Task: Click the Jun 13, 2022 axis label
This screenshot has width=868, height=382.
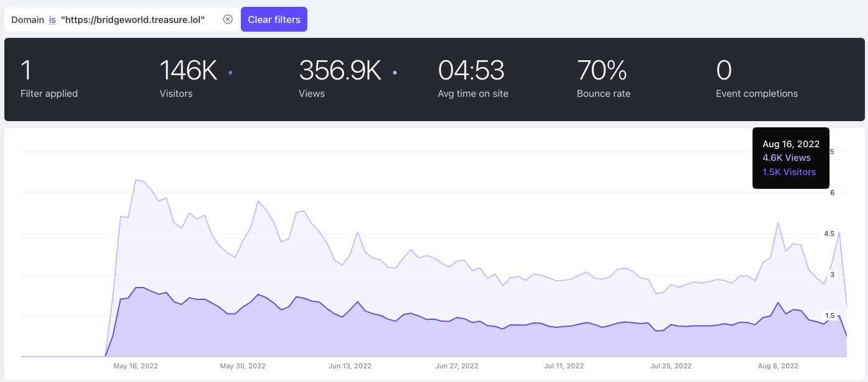Action: 350,366
